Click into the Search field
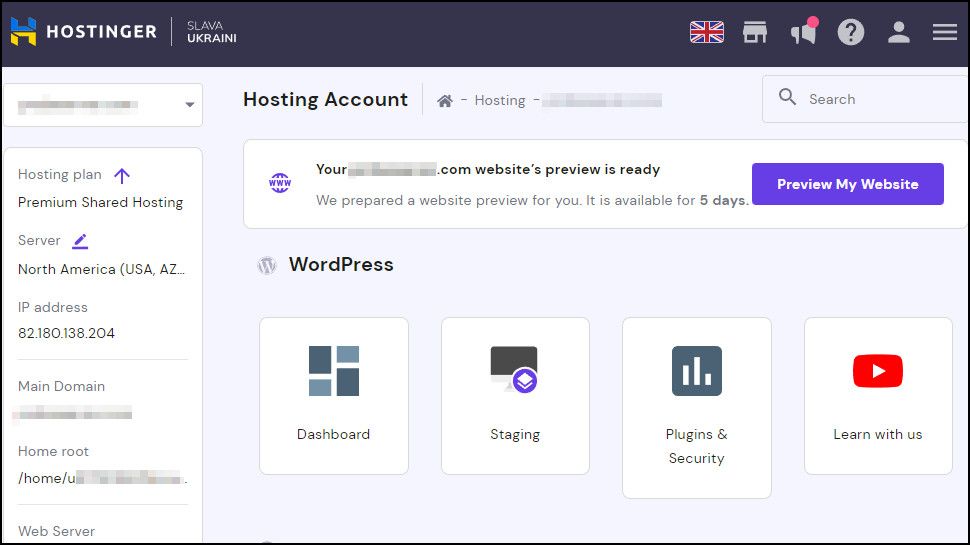Screen dimensions: 970x545 point(866,99)
